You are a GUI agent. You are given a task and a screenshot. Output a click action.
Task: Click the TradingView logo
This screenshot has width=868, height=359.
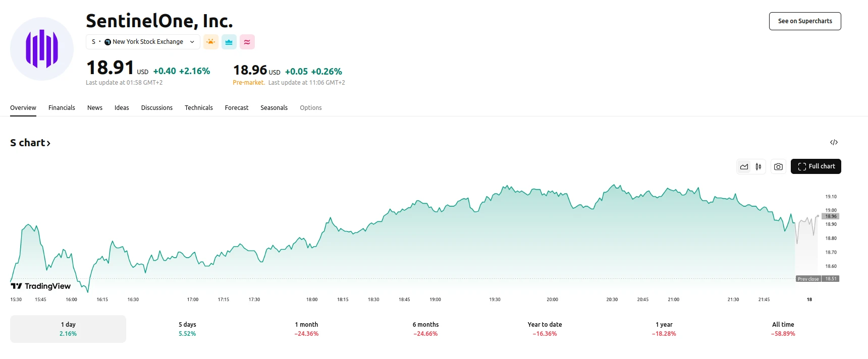pyautogui.click(x=40, y=286)
